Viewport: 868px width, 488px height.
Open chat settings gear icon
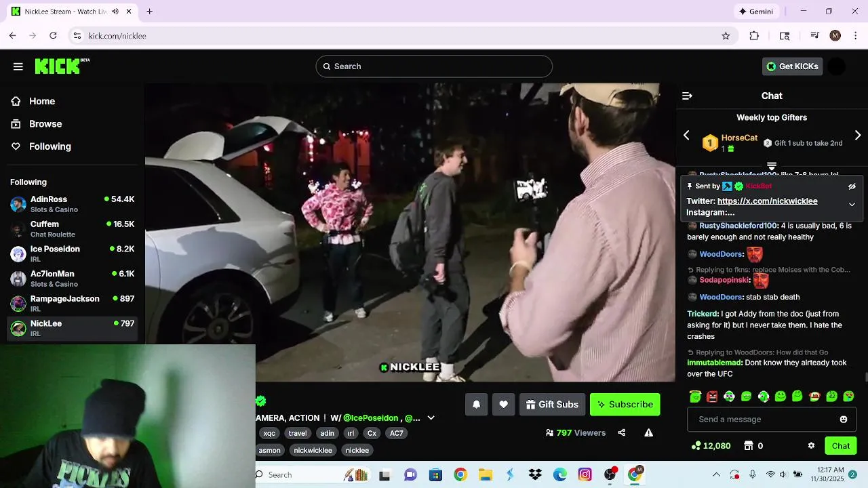coord(811,446)
